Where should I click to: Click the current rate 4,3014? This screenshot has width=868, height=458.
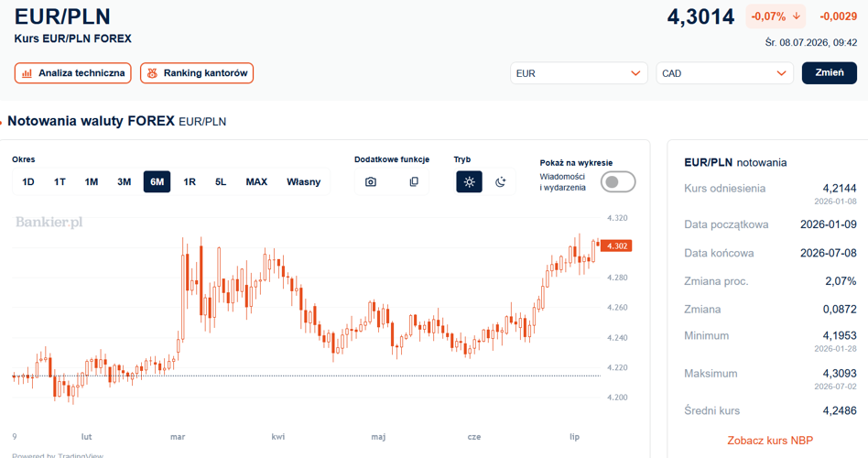pyautogui.click(x=700, y=16)
